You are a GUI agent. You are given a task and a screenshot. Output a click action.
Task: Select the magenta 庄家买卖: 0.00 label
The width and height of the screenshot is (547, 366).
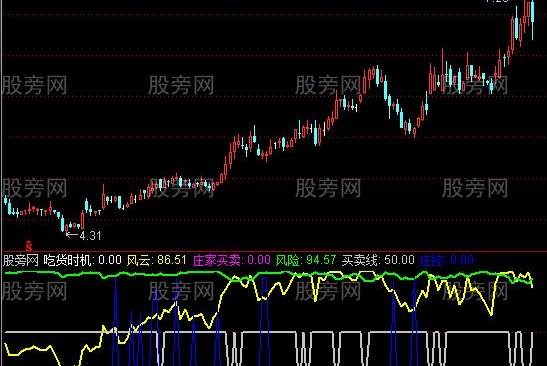tap(231, 260)
